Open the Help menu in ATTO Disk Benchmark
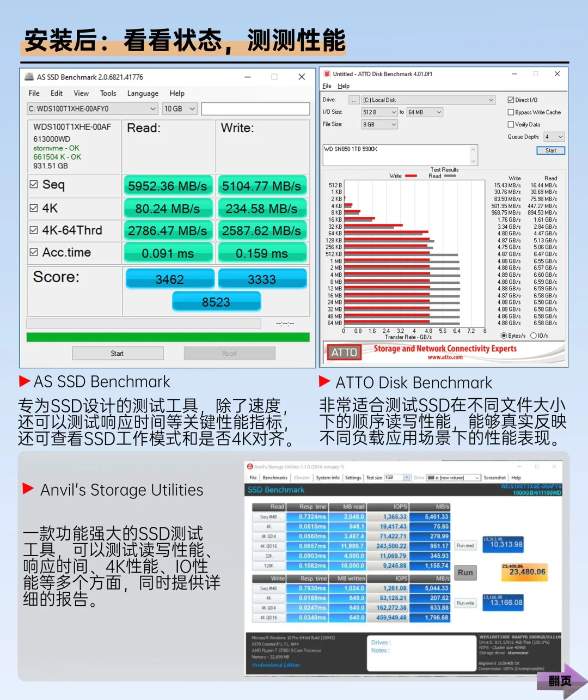The height and width of the screenshot is (700, 588). click(344, 86)
